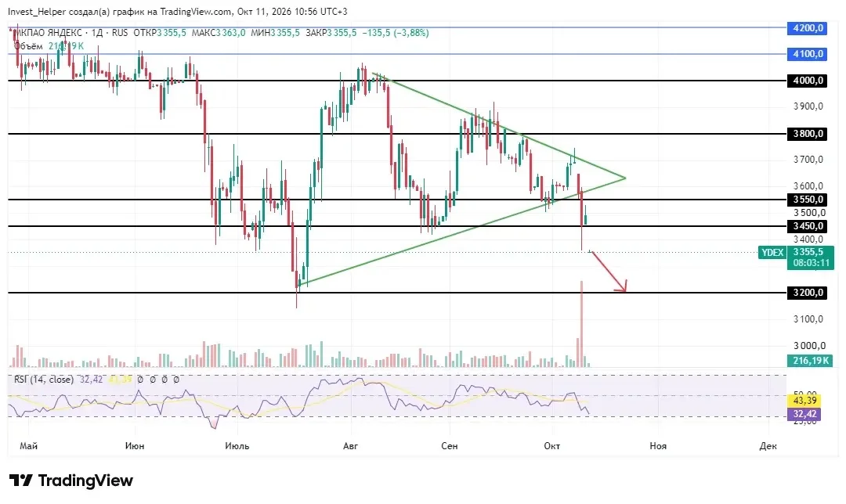Image resolution: width=846 pixels, height=504 pixels.
Task: Click the 3900,0 price axis tick
Action: pos(808,106)
